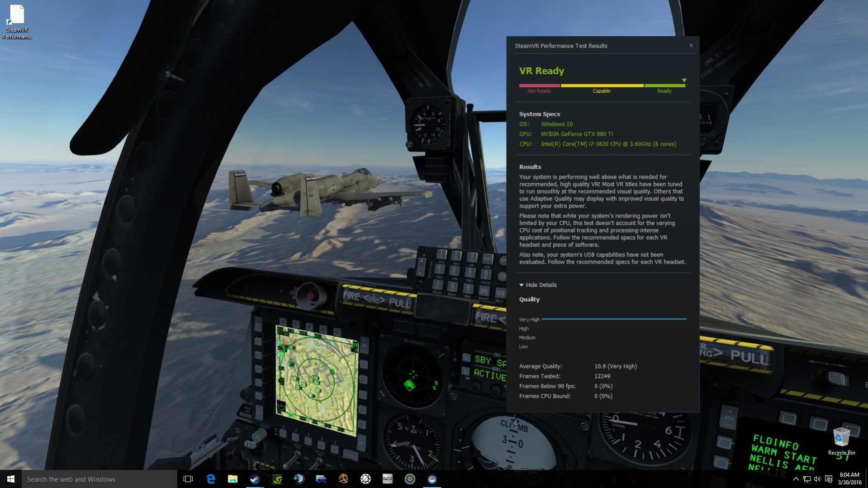Click the 'Frames Below 90 fps:' label
This screenshot has width=868, height=488.
pos(547,386)
